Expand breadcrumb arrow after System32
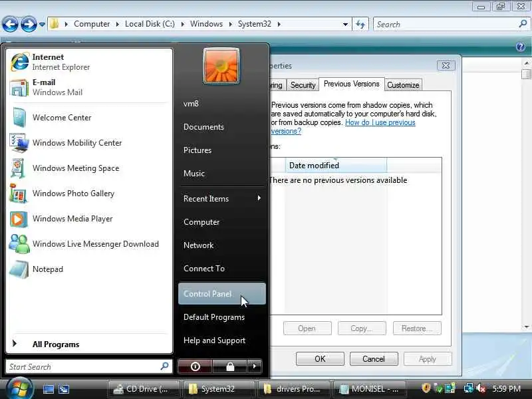The image size is (532, 399). (x=279, y=24)
